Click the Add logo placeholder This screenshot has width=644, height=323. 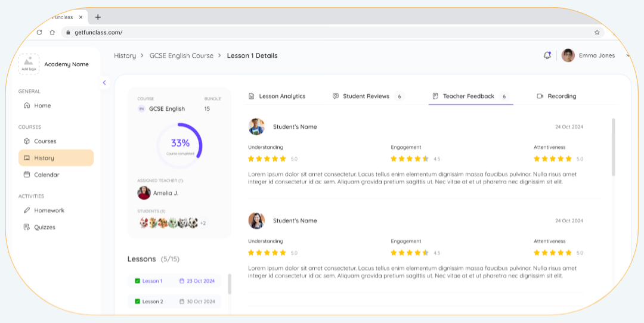[x=29, y=64]
